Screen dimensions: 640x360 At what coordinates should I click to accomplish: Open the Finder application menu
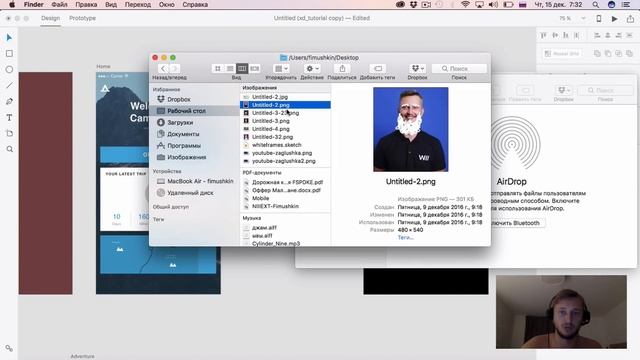(x=33, y=5)
